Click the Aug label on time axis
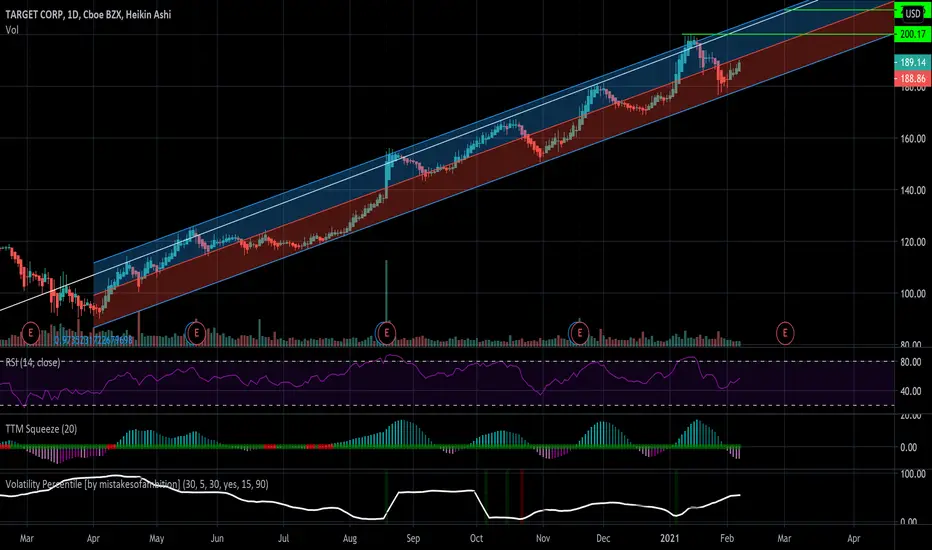Image resolution: width=932 pixels, height=550 pixels. point(350,538)
